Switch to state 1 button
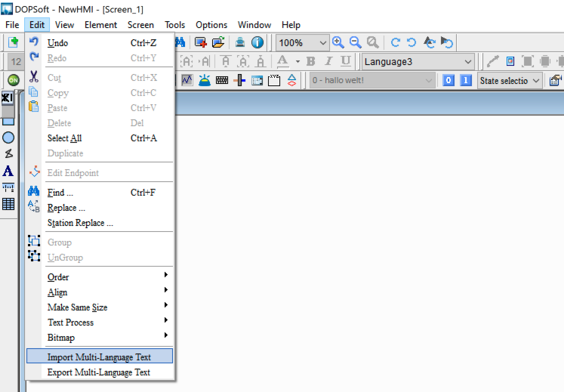This screenshot has width=564, height=392. [x=465, y=80]
